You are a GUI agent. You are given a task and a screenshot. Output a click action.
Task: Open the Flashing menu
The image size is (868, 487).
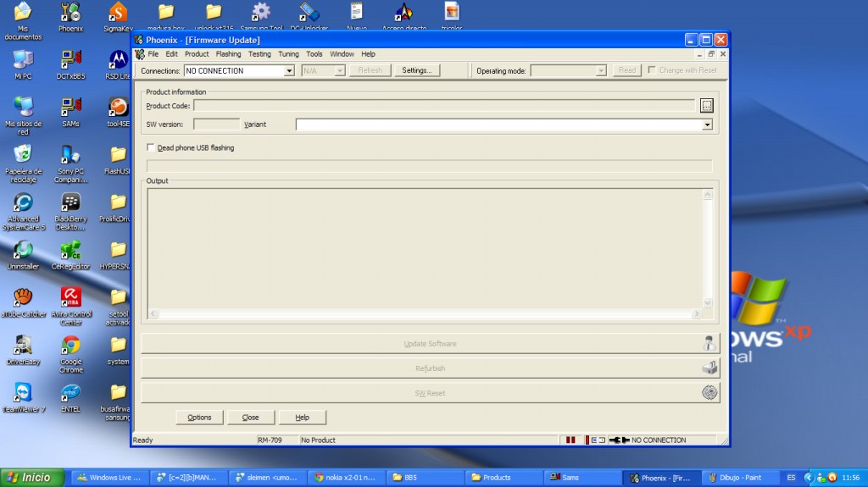tap(228, 53)
